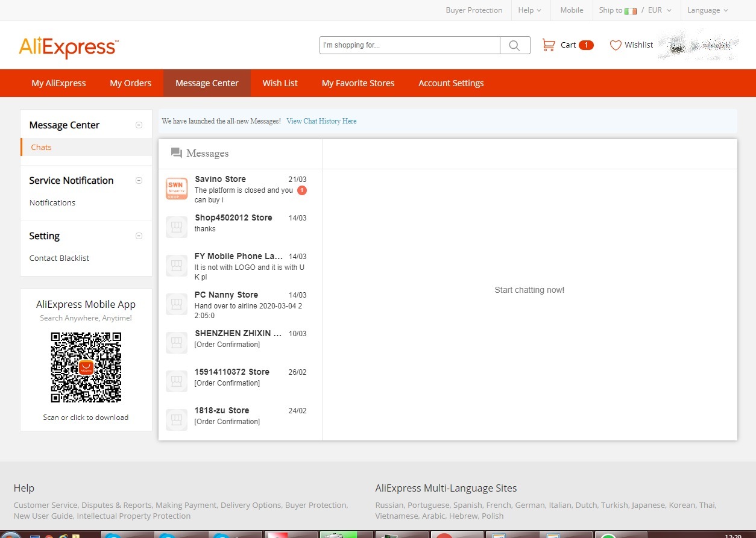756x538 pixels.
Task: Open the Wish List tab
Action: (x=280, y=83)
